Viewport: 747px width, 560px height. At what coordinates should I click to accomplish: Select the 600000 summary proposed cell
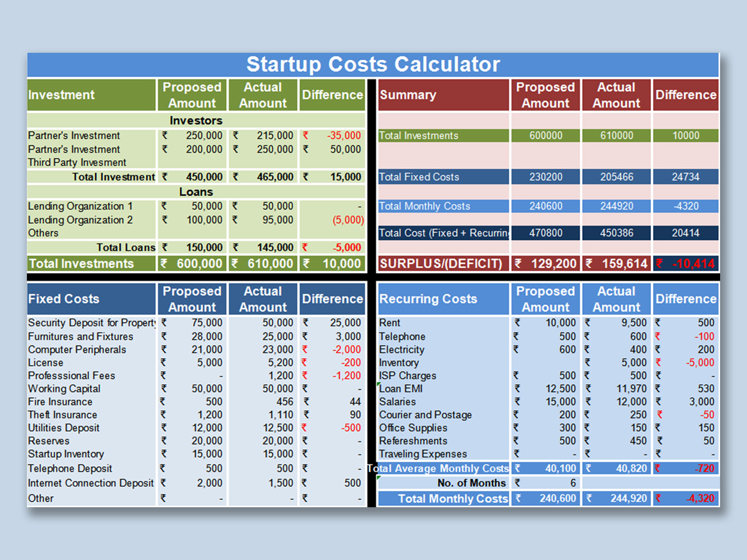(546, 135)
